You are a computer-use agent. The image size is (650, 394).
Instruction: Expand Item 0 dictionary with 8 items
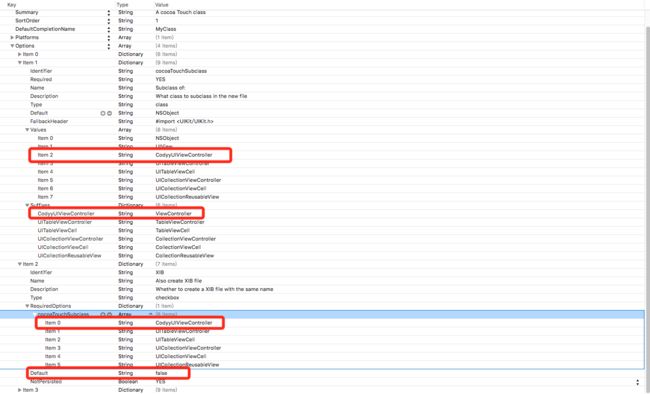tap(19, 54)
